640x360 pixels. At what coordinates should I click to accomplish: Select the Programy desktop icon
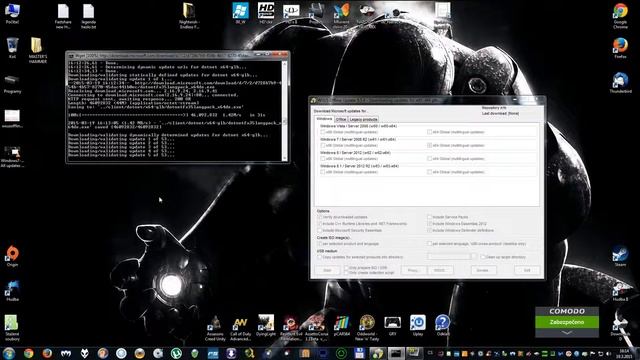12,84
